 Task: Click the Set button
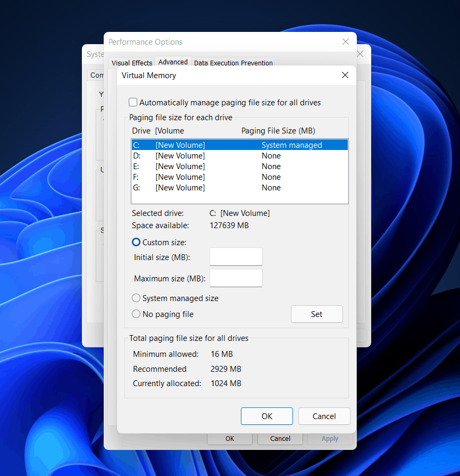(317, 314)
